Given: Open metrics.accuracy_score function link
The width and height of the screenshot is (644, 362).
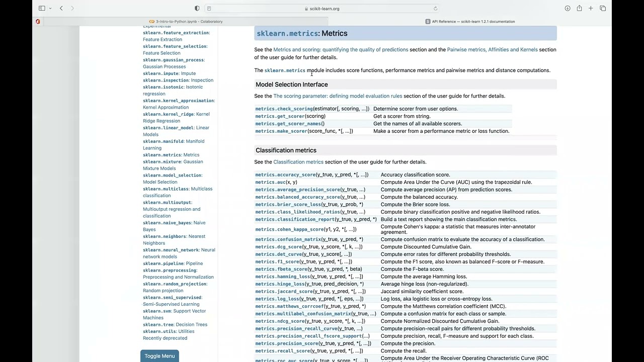Looking at the screenshot, I should 285,174.
